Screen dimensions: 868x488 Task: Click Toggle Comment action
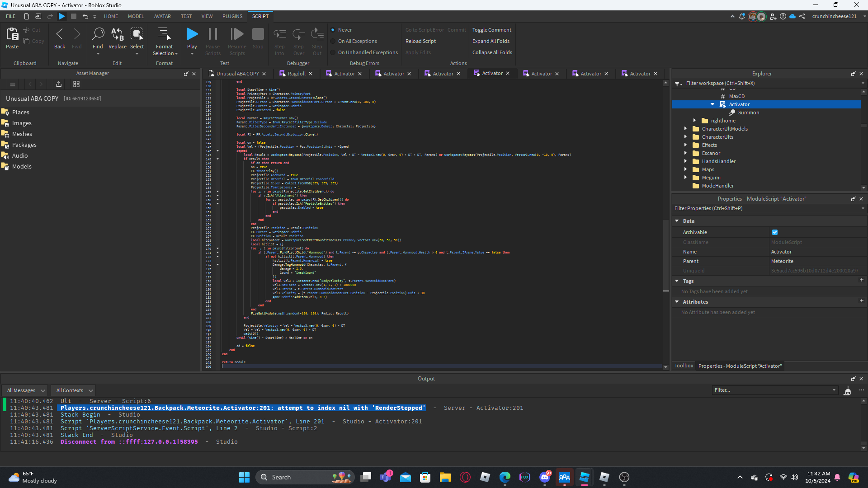click(492, 30)
